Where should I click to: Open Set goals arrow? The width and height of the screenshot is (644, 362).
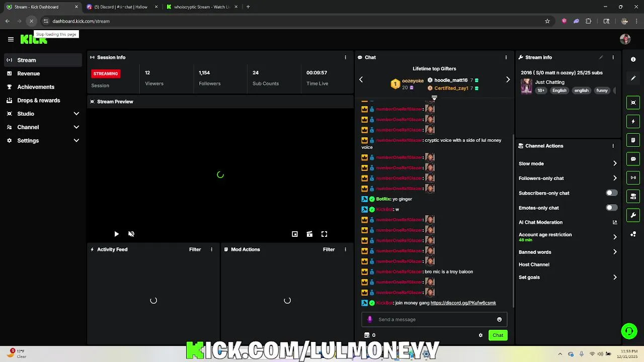tap(615, 277)
